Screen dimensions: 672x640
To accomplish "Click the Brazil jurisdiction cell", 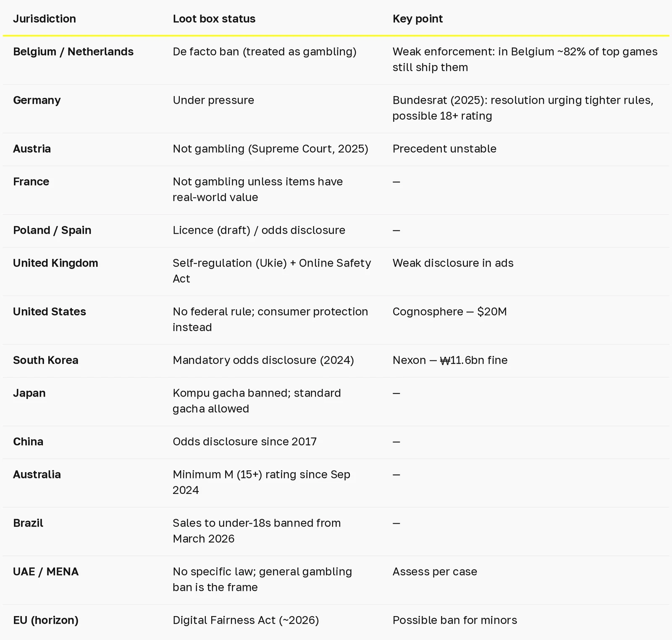I will pos(28,523).
